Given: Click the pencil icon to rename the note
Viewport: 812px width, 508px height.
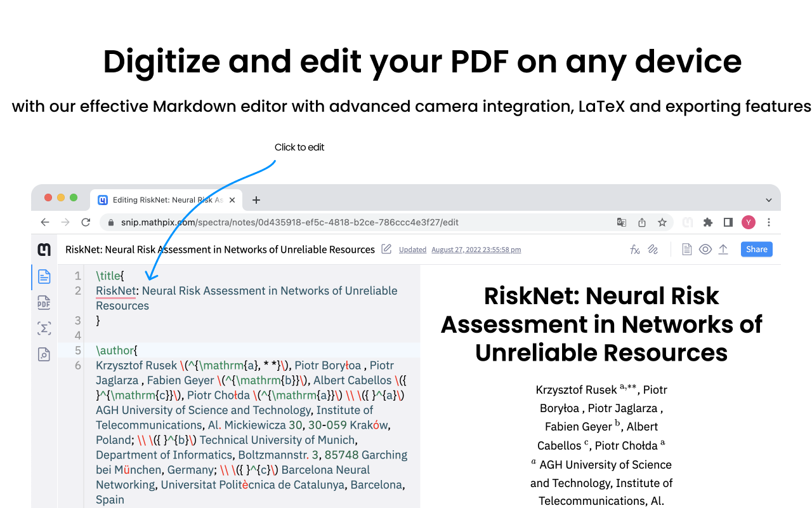Looking at the screenshot, I should tap(386, 249).
